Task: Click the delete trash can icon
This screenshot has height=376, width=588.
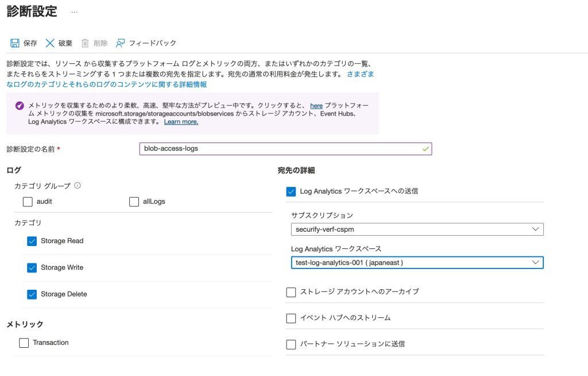Action: point(85,43)
